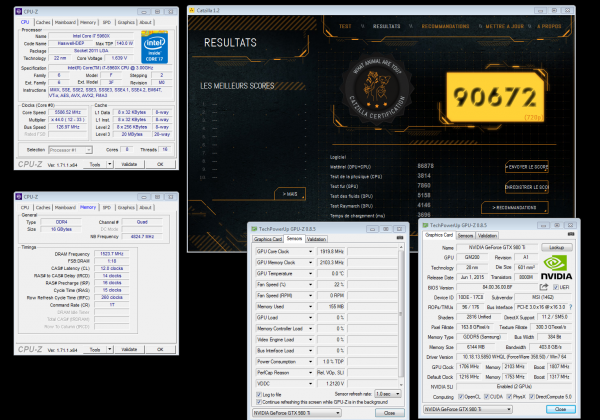Open the Graphics tab in the CPU-Z Memory window

pos(126,207)
